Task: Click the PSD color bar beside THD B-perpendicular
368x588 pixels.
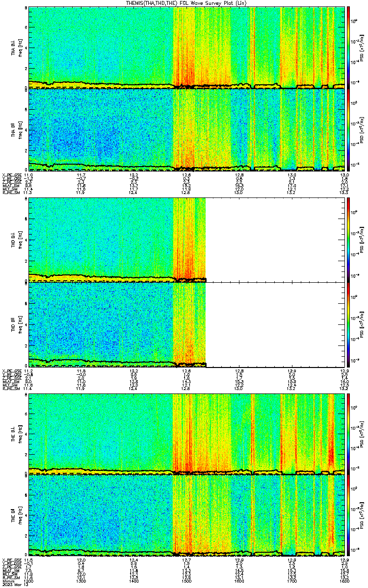Action: click(348, 239)
